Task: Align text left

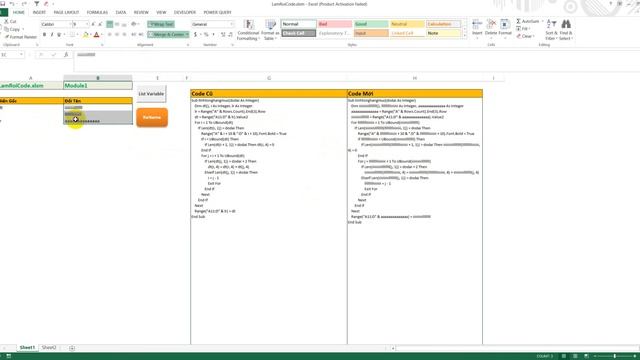Action: pos(109,35)
